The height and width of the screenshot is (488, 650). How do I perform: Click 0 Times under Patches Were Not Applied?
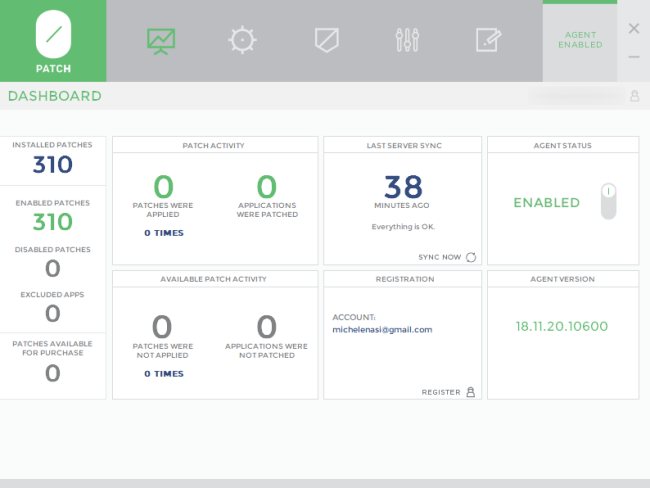coord(164,374)
